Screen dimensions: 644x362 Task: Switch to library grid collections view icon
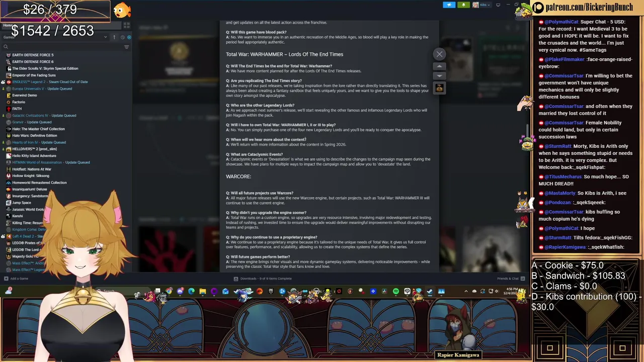click(127, 25)
